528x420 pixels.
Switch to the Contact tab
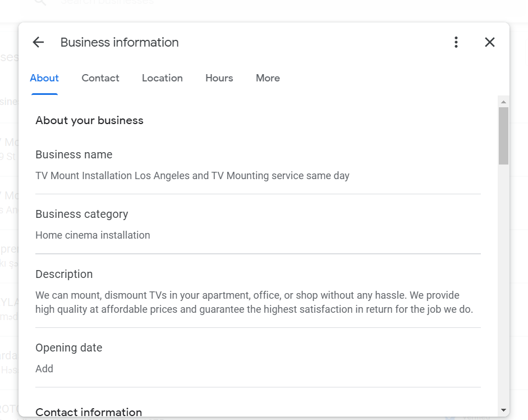pyautogui.click(x=100, y=78)
